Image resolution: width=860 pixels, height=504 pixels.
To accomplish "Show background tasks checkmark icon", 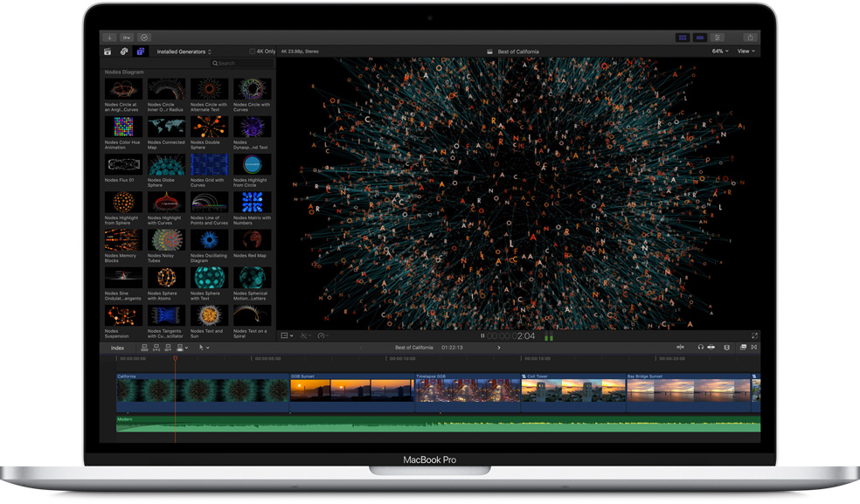I will 144,38.
